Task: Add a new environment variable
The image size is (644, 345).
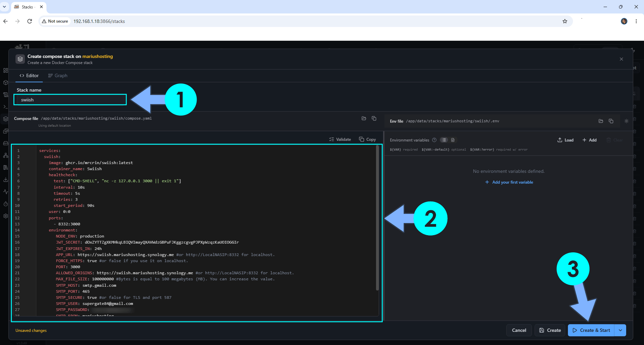Action: pyautogui.click(x=589, y=140)
